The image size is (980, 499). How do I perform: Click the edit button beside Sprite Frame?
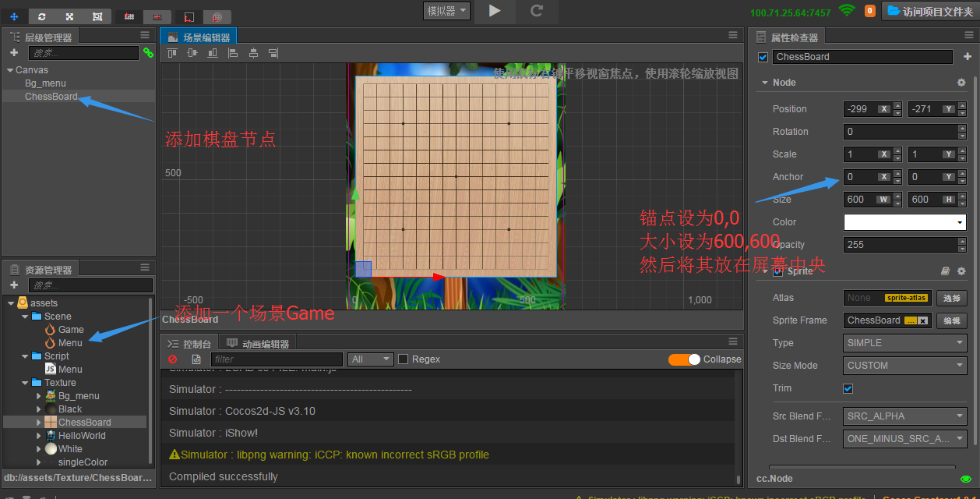952,320
